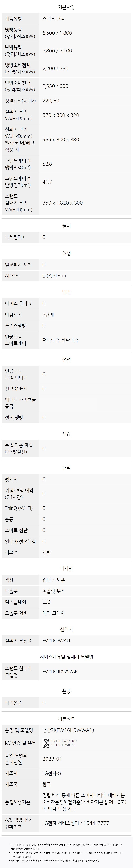Select the 기본사양 section heading
133x868 pixels.
(66, 7)
